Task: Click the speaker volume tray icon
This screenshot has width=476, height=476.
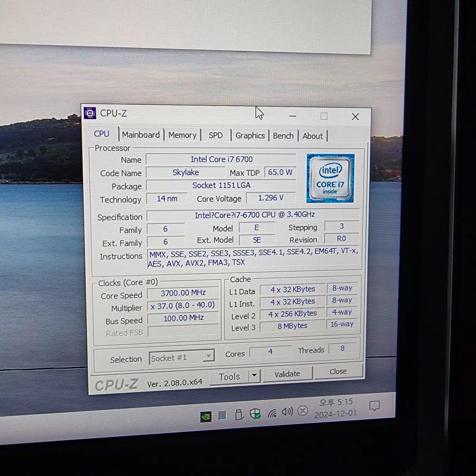Action: (x=287, y=412)
